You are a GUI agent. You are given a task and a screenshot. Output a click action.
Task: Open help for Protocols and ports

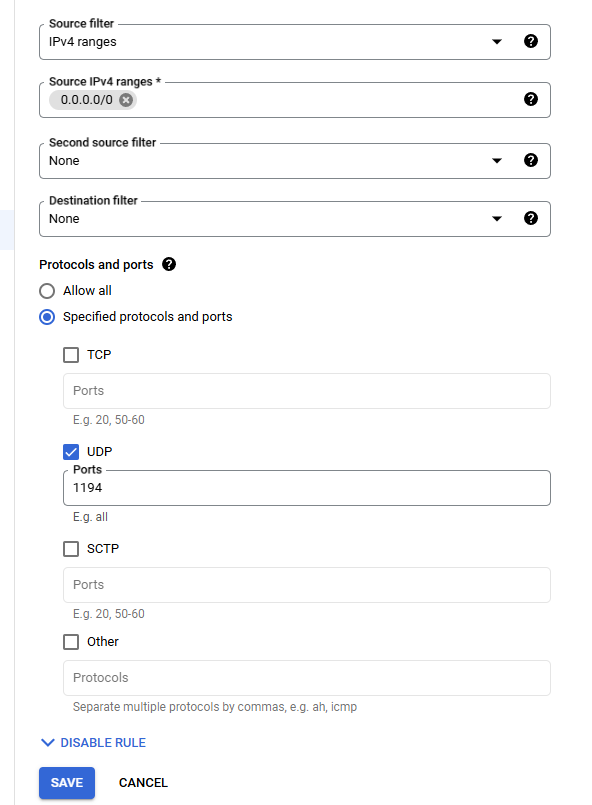(169, 264)
